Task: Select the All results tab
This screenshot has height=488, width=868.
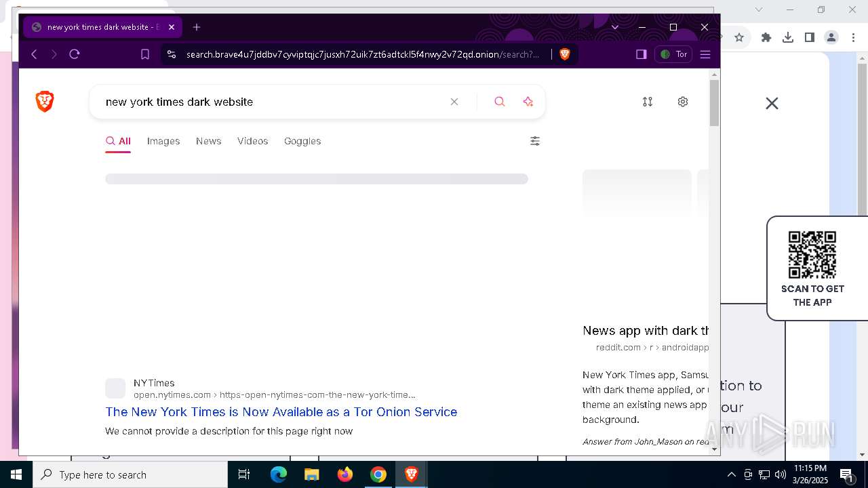Action: pyautogui.click(x=118, y=141)
